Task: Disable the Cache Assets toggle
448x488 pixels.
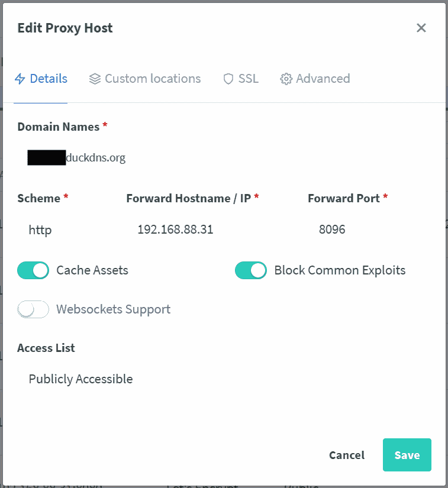Action: click(33, 271)
